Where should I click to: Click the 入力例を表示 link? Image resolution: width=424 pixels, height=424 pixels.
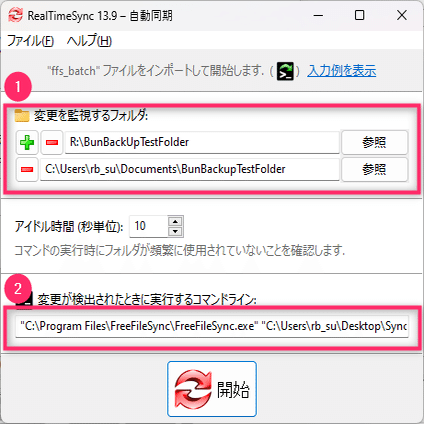342,71
